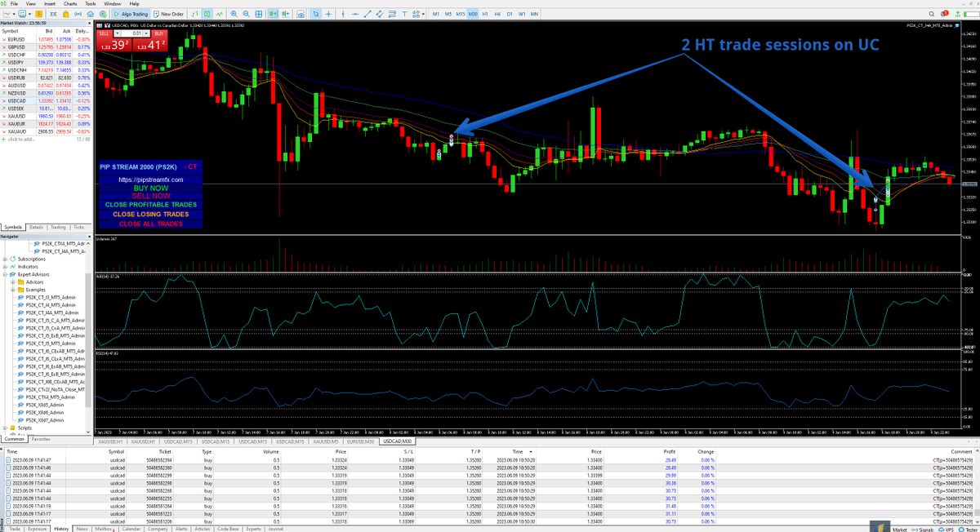Switch to Navigator Favorites tab

[41, 439]
